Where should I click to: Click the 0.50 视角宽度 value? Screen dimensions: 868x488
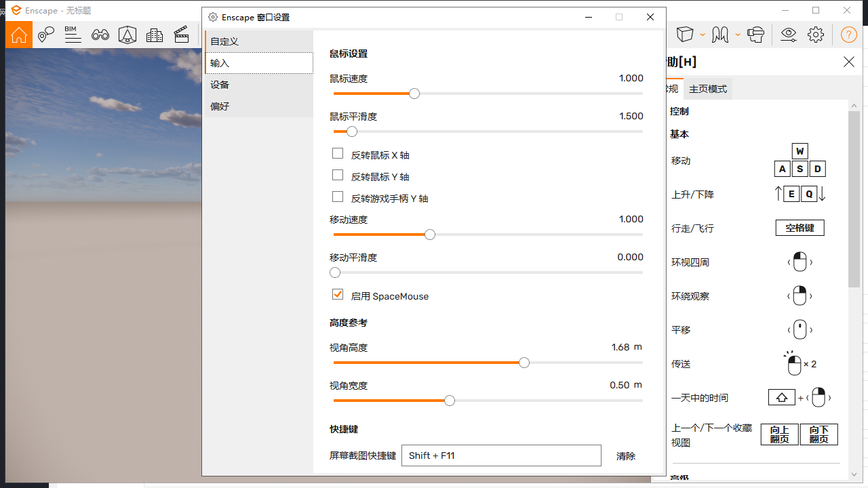620,385
